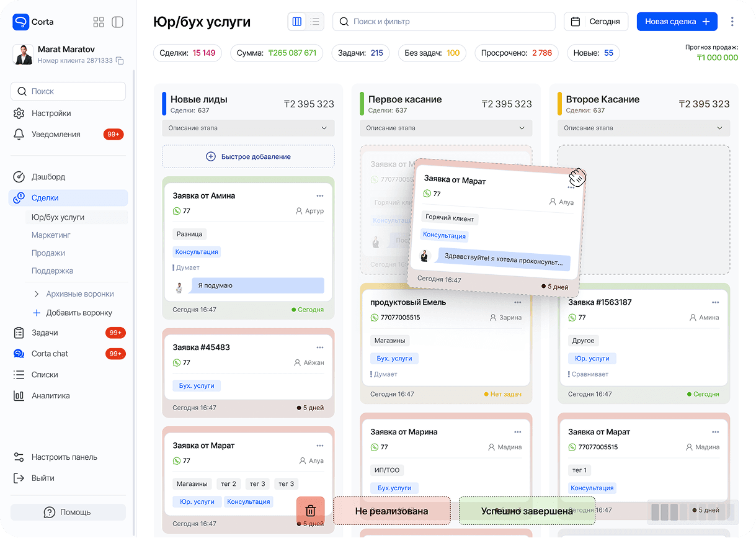The image size is (756, 538).
Task: Click the Поиск и фильтр search field
Action: pos(443,21)
